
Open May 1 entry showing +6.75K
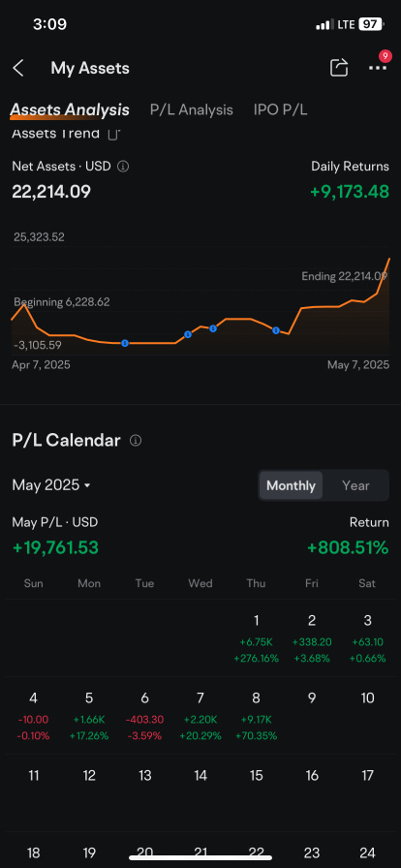pos(256,638)
